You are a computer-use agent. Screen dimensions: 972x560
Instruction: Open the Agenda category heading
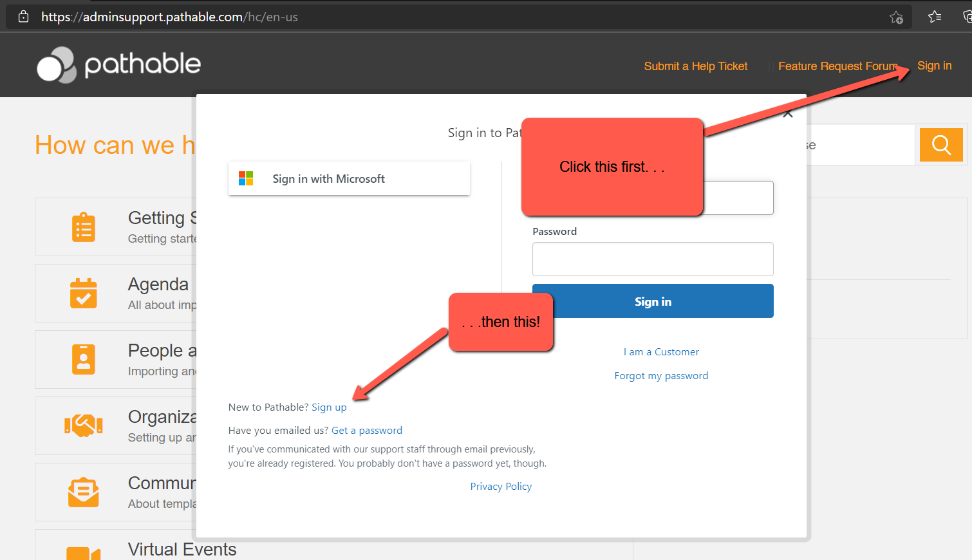[x=158, y=285]
